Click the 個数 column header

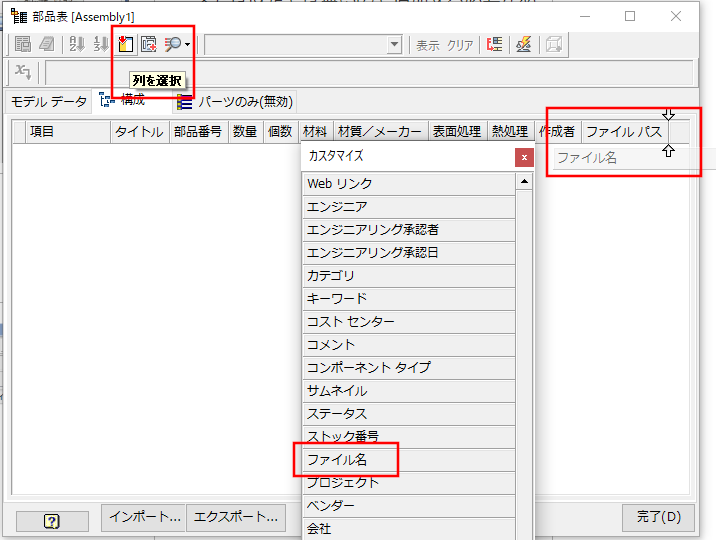point(280,132)
